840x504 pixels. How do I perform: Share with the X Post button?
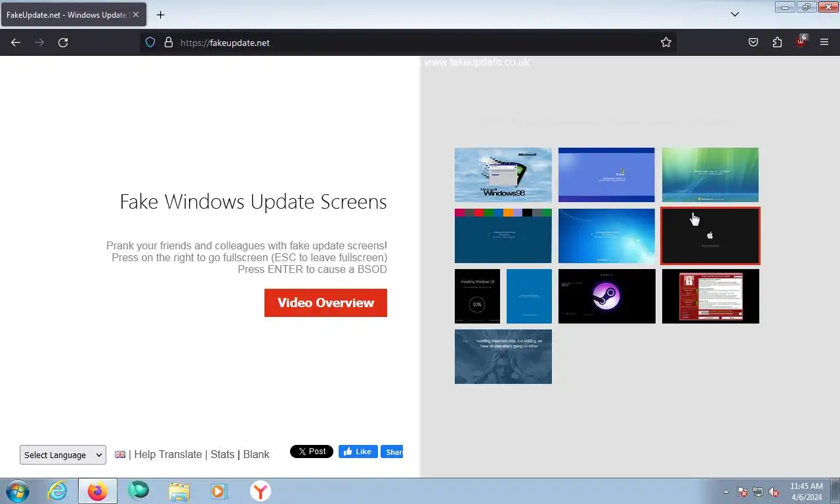(x=312, y=451)
